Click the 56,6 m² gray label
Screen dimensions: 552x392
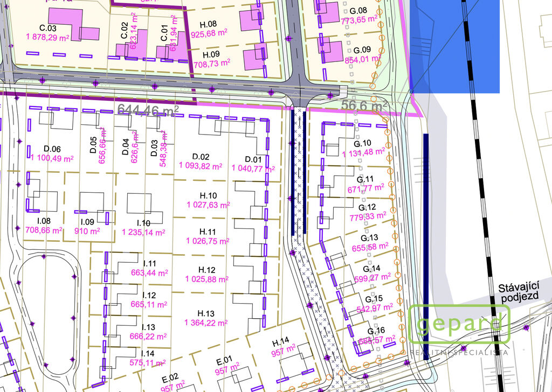(x=365, y=106)
